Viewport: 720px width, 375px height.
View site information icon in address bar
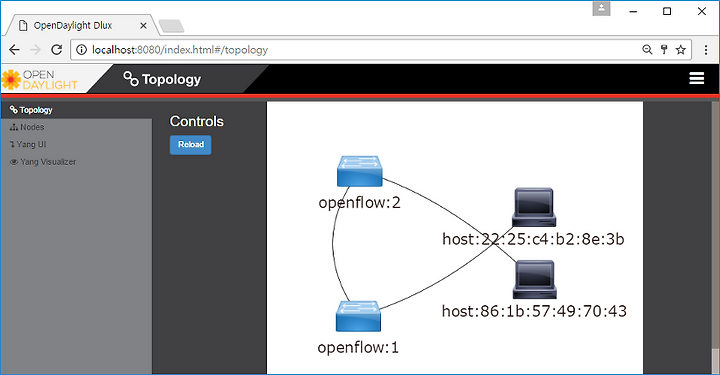tap(81, 50)
